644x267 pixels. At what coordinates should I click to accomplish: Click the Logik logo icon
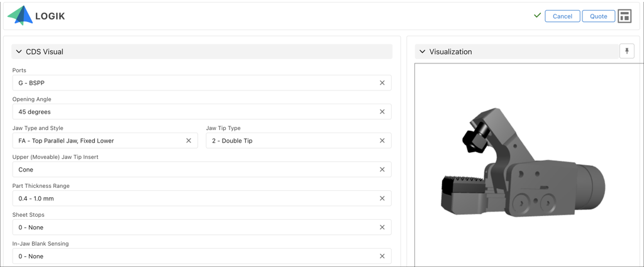tap(20, 16)
